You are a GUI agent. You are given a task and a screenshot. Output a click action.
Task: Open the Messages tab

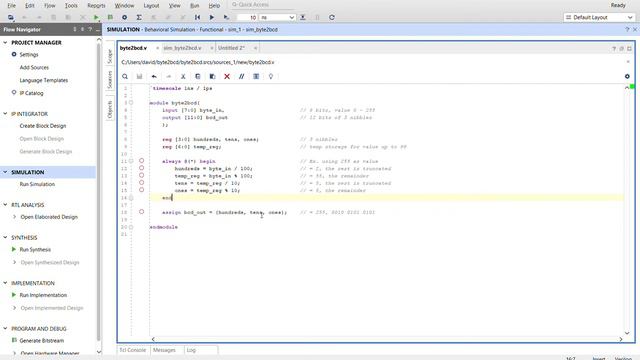tap(164, 350)
